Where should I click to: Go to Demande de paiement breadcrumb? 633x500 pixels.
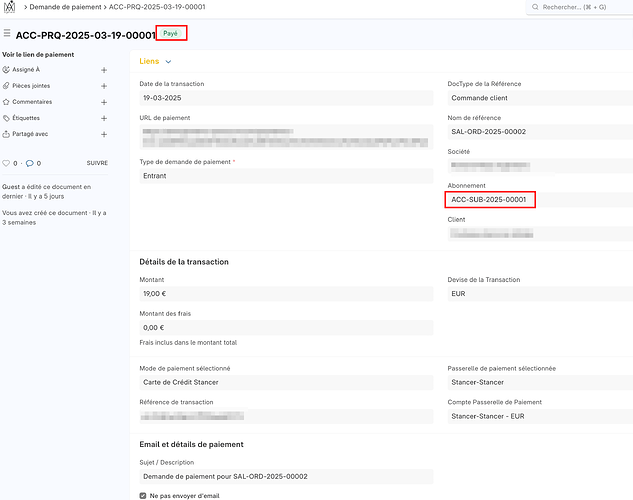point(66,8)
